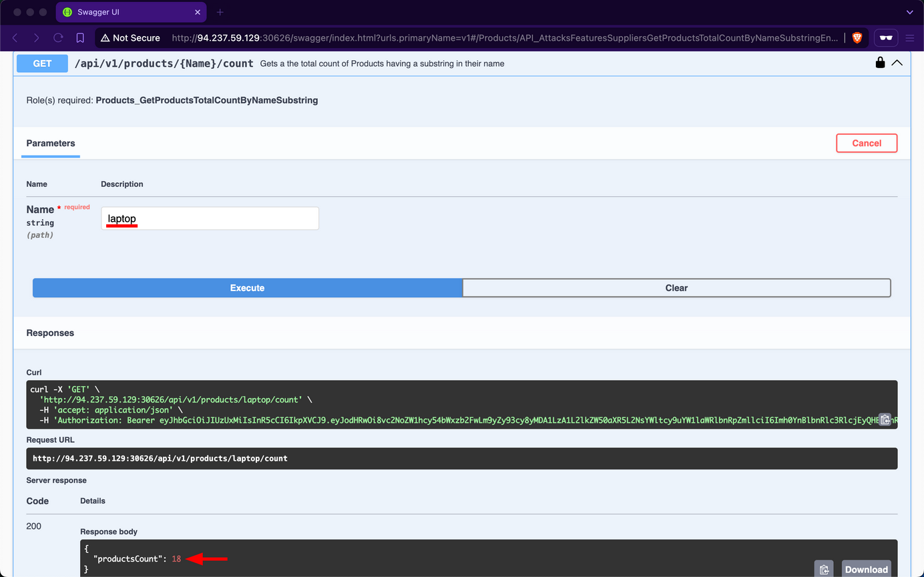Open the authorization padlock for this endpoint
Image resolution: width=924 pixels, height=577 pixels.
click(880, 62)
